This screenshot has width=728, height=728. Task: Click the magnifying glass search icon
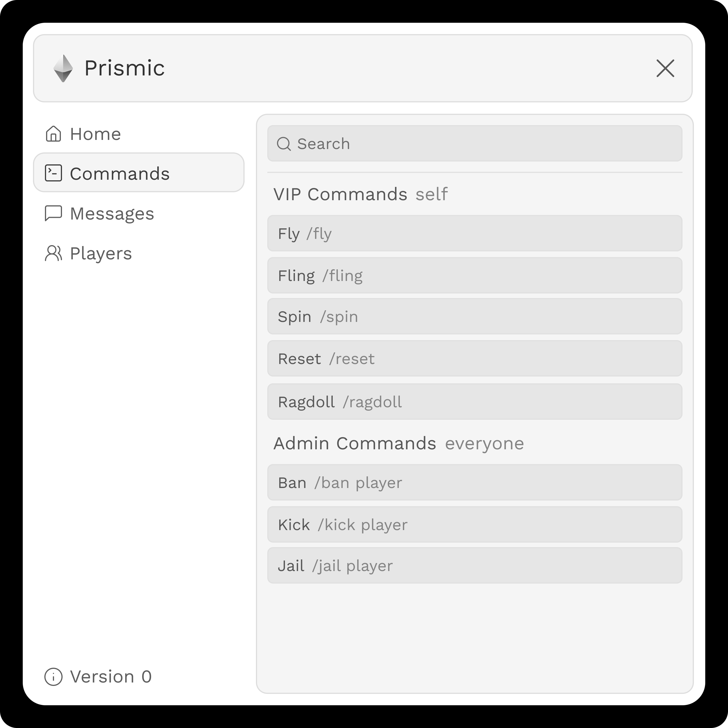coord(284,144)
